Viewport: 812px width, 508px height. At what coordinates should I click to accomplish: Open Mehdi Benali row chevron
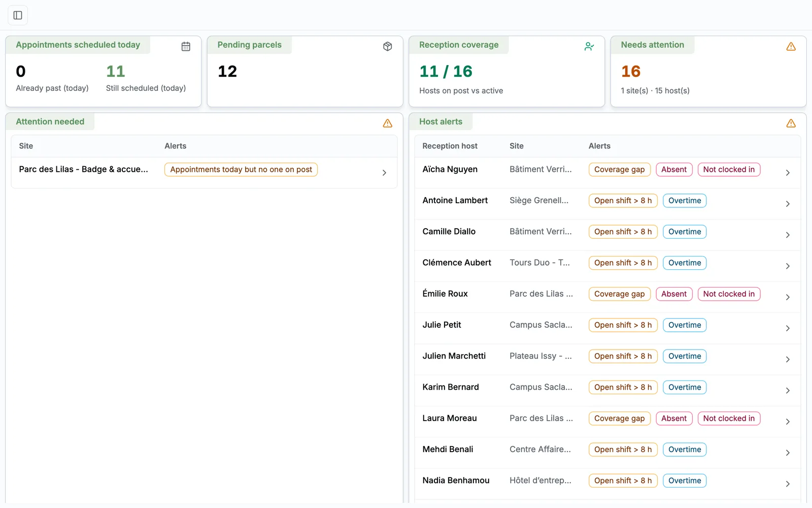(x=788, y=453)
